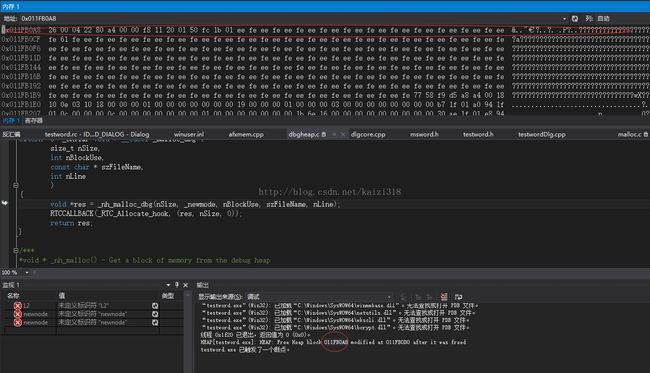
Task: Open the testwordDlg.cpp tab
Action: [541, 134]
